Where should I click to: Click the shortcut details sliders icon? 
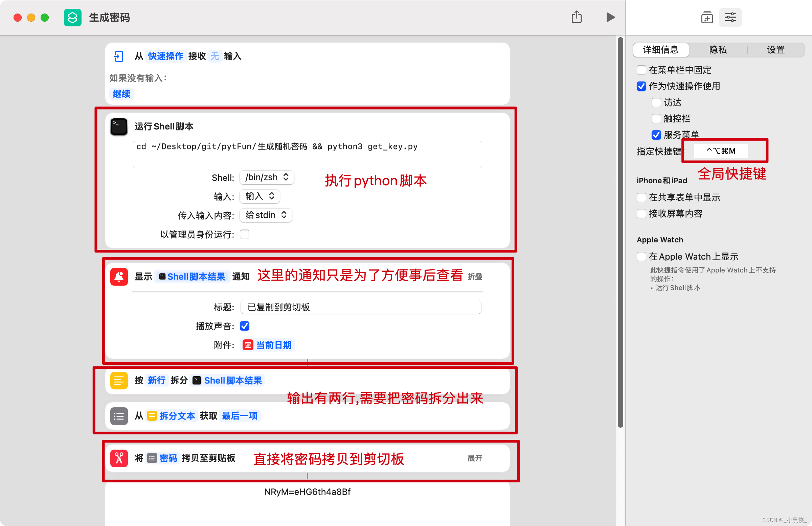point(730,17)
